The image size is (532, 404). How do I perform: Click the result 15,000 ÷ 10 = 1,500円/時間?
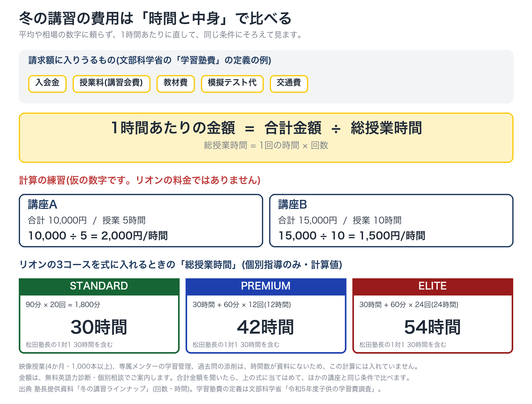pyautogui.click(x=352, y=236)
